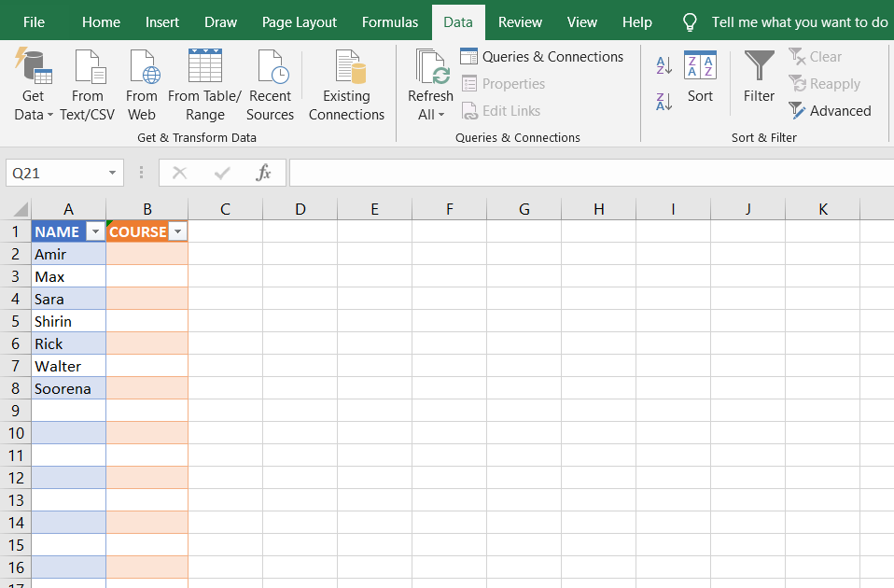This screenshot has width=894, height=588.
Task: Click the Select All corner triangle
Action: click(21, 209)
